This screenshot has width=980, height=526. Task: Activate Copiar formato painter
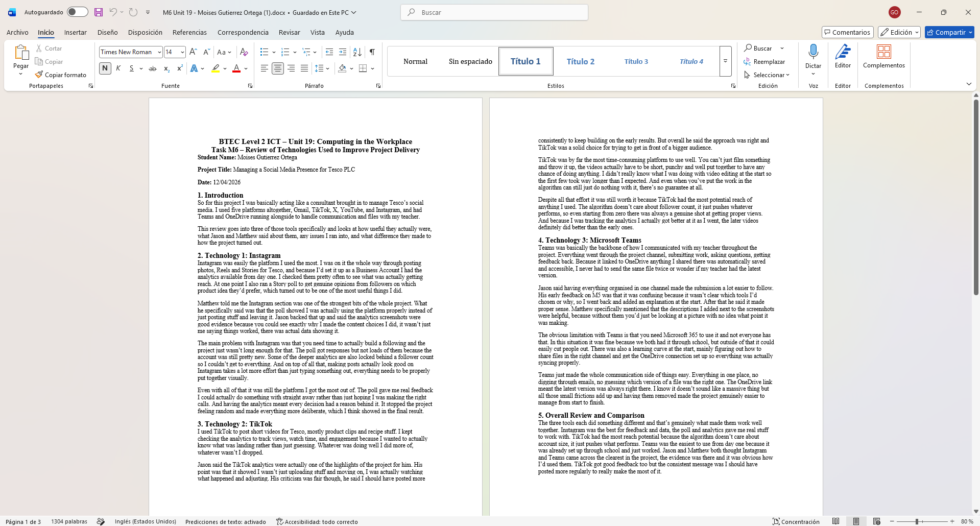pyautogui.click(x=61, y=75)
